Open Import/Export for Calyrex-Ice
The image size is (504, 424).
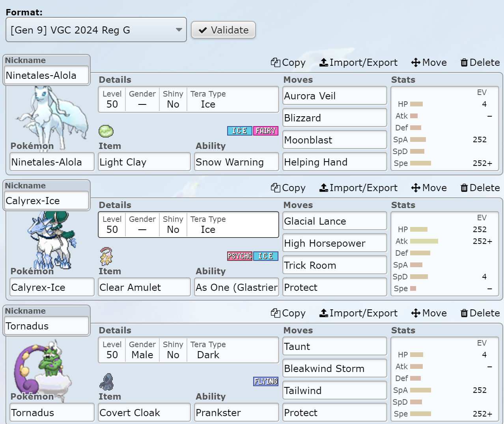tap(358, 188)
